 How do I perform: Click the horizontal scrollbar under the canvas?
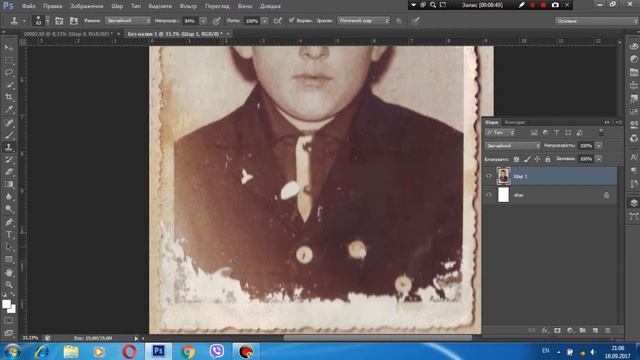(x=378, y=338)
